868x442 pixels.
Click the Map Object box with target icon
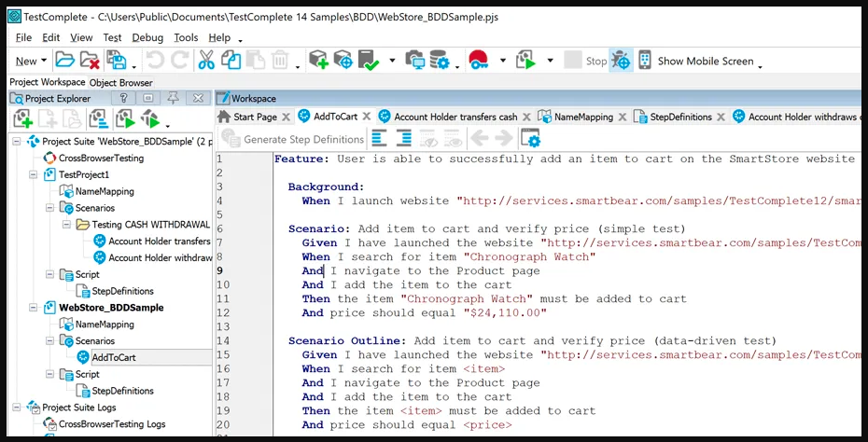click(343, 61)
